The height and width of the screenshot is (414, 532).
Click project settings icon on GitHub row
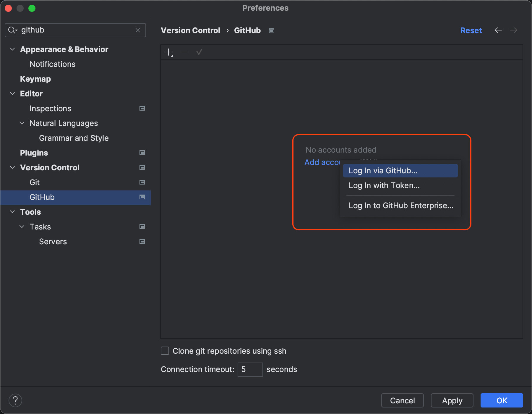142,197
